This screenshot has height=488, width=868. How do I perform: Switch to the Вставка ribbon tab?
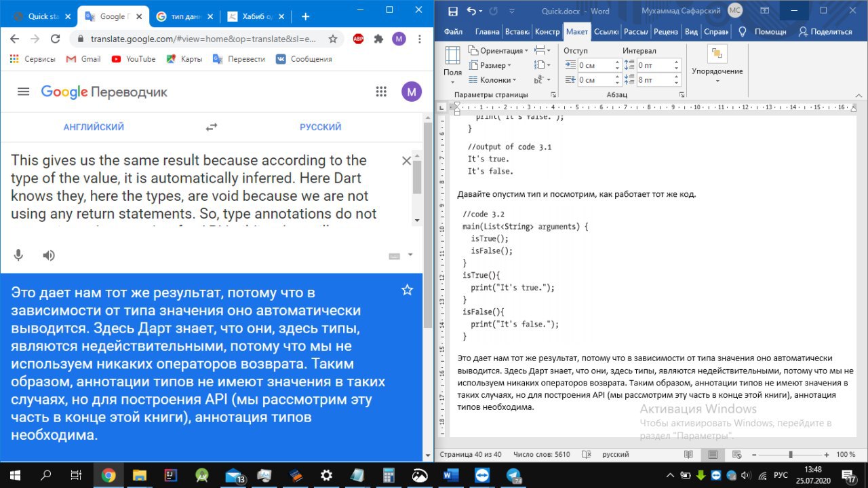(x=517, y=31)
